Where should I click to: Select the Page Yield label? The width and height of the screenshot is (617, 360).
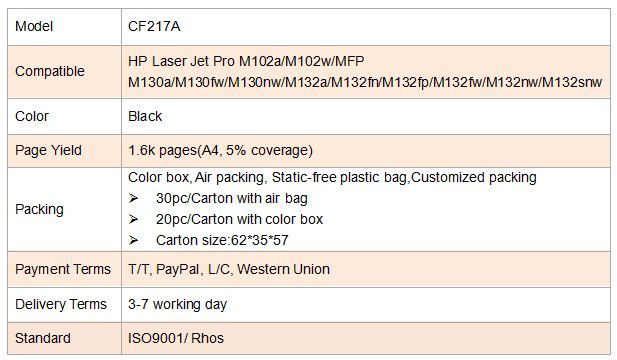pos(48,150)
